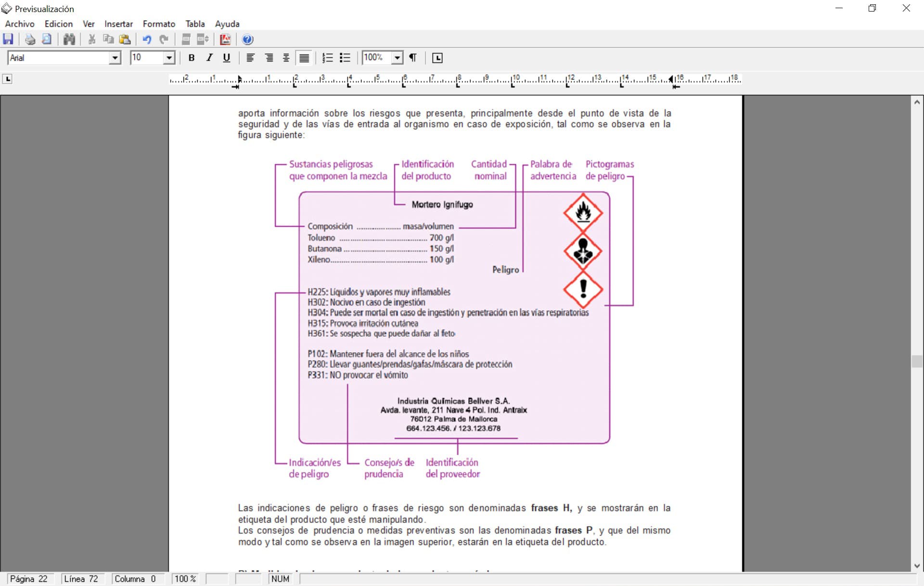
Task: Click the Save (floppy disk) icon
Action: (x=8, y=39)
